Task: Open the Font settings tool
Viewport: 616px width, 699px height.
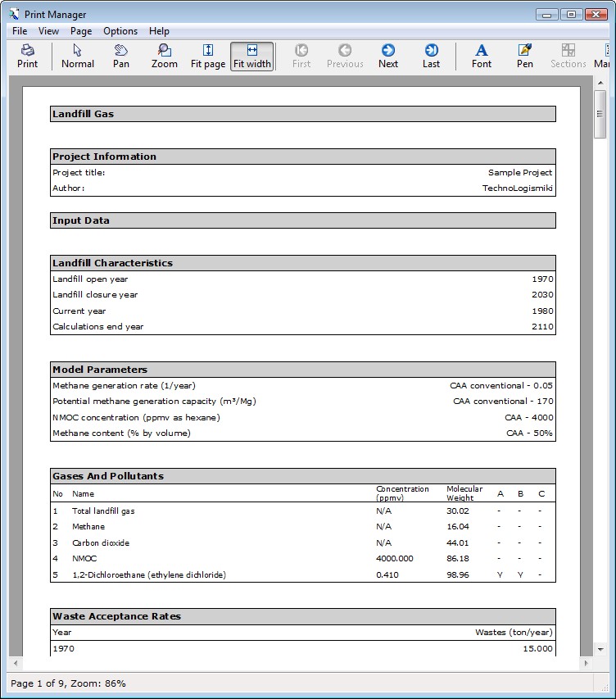Action: pyautogui.click(x=482, y=56)
